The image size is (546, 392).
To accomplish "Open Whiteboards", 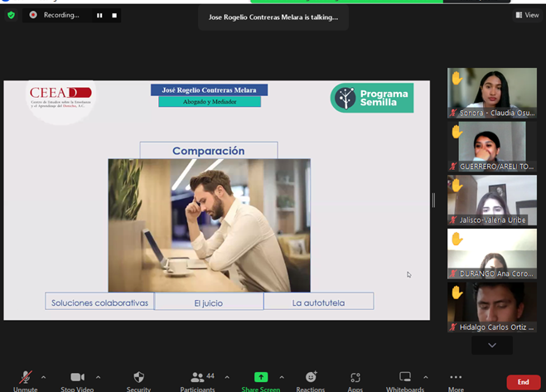I will pyautogui.click(x=405, y=381).
